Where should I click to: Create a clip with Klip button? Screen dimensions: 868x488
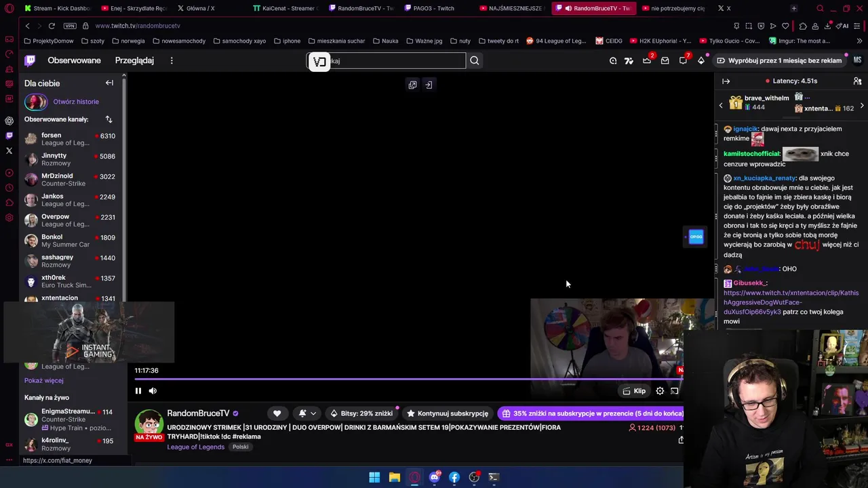(634, 390)
